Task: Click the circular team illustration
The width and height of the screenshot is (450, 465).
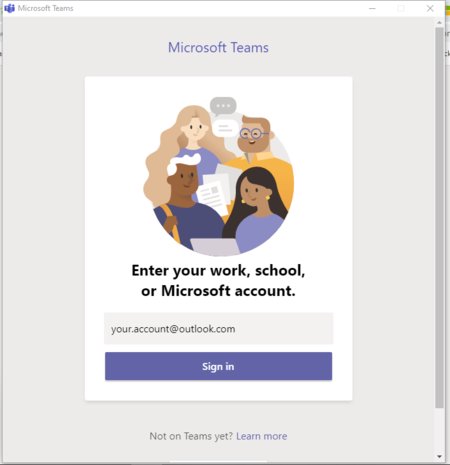Action: point(218,177)
